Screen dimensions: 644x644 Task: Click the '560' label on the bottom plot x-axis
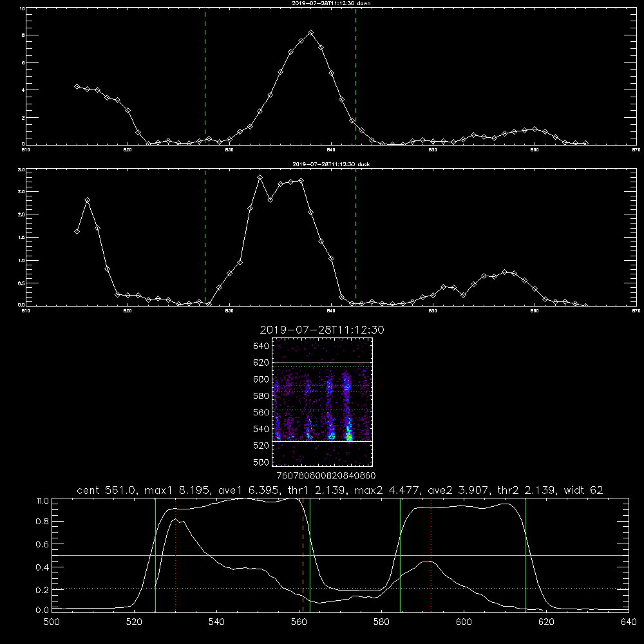299,622
